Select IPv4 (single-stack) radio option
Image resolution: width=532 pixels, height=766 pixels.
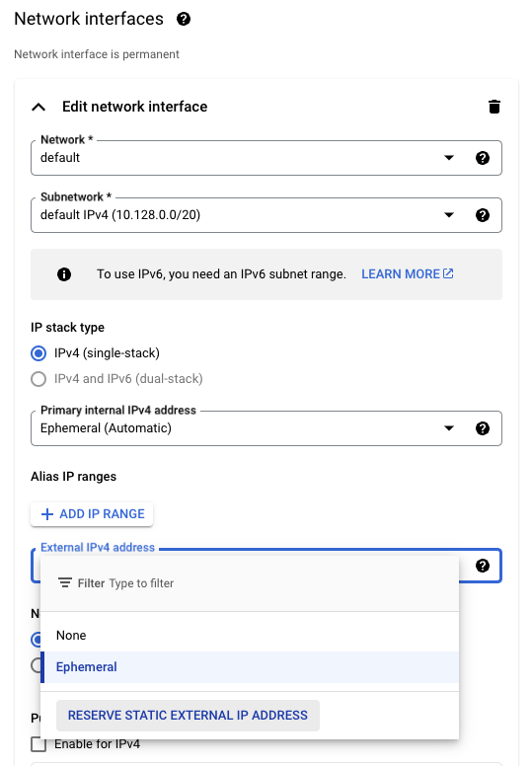[38, 353]
